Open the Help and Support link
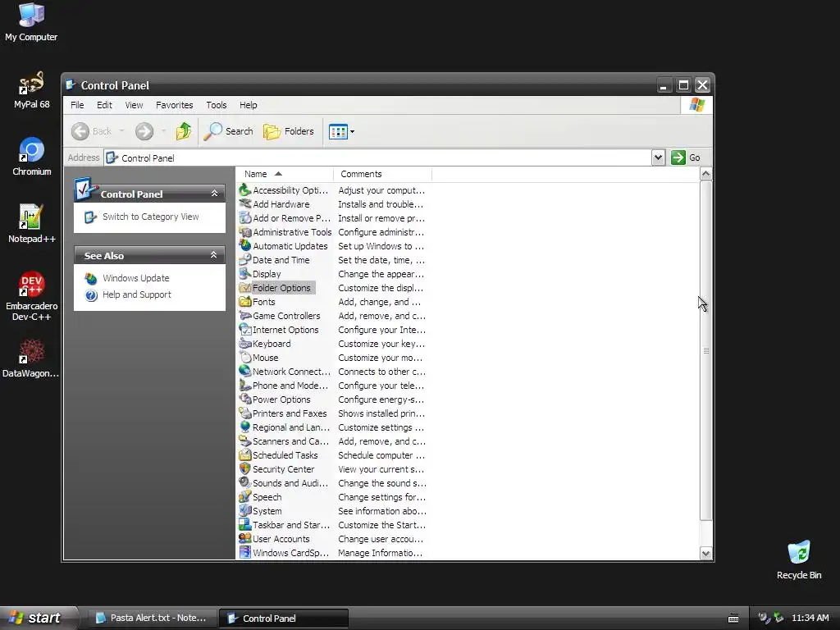The image size is (840, 630). click(137, 294)
